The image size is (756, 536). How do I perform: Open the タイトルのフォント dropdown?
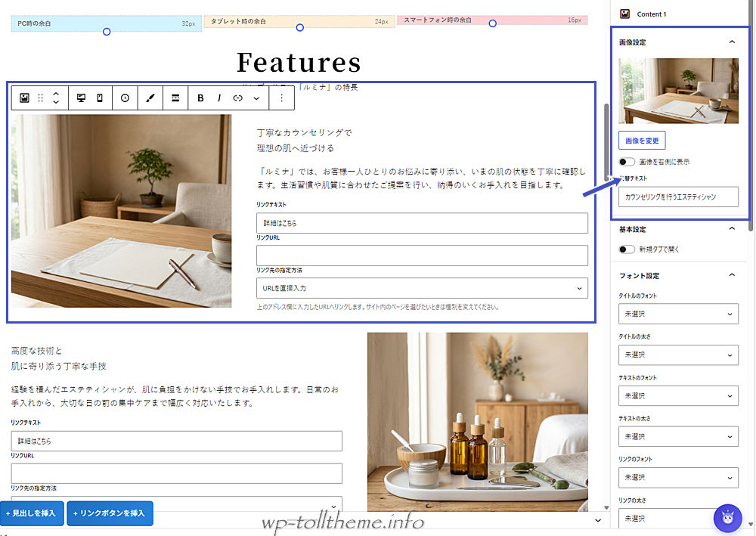[x=678, y=314]
